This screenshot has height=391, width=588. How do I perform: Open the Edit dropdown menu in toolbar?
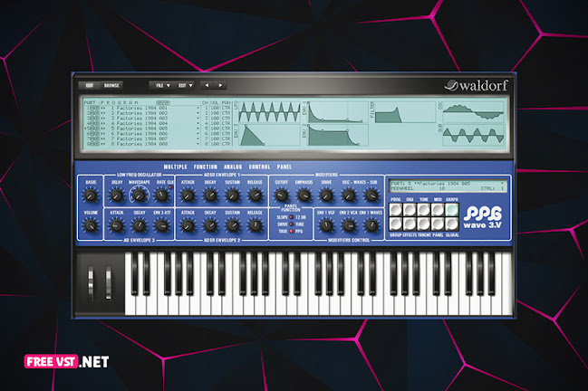click(x=185, y=85)
